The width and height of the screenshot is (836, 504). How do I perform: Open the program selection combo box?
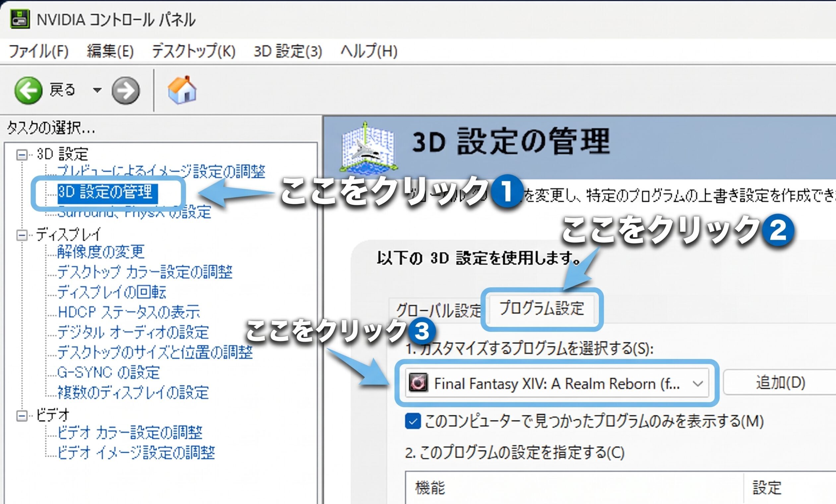tap(557, 383)
